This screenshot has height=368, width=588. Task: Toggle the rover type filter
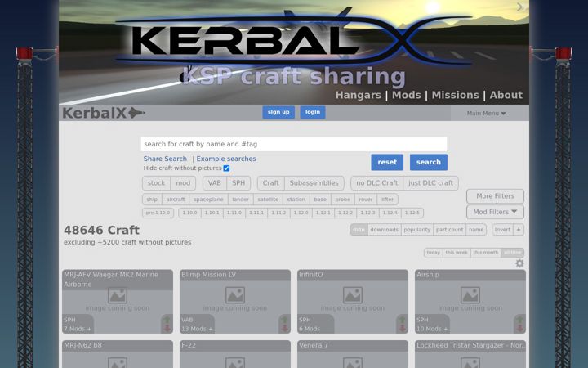click(x=366, y=200)
